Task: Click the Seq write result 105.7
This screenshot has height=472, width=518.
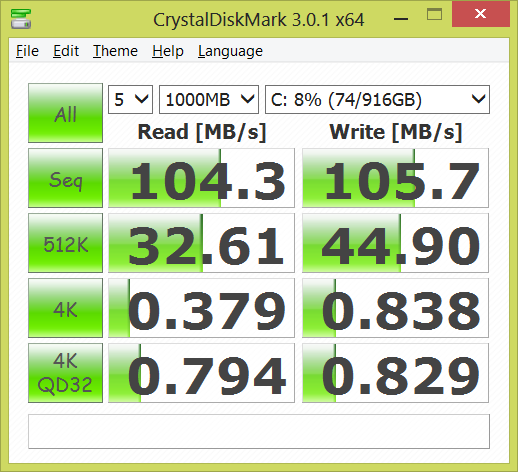Action: pos(395,178)
